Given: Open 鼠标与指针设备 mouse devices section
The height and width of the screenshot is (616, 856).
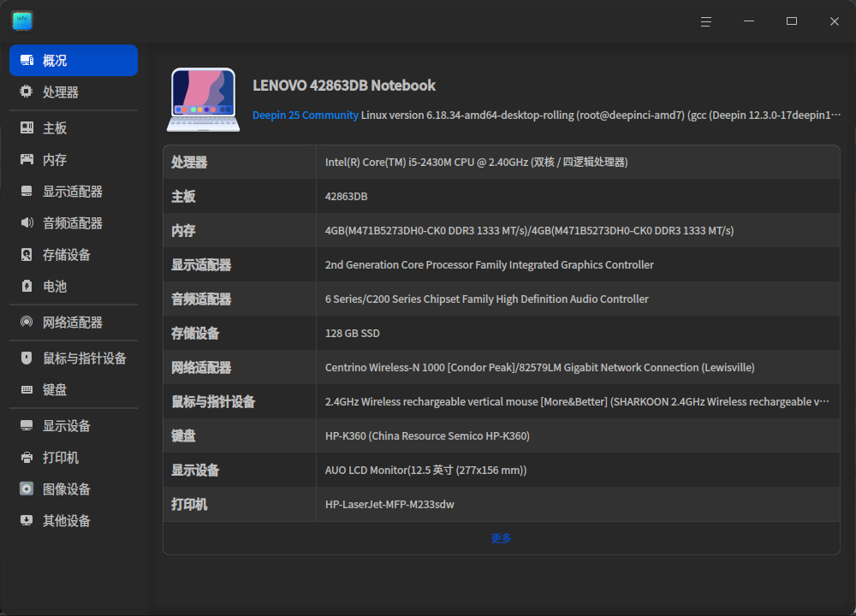Looking at the screenshot, I should click(x=73, y=358).
